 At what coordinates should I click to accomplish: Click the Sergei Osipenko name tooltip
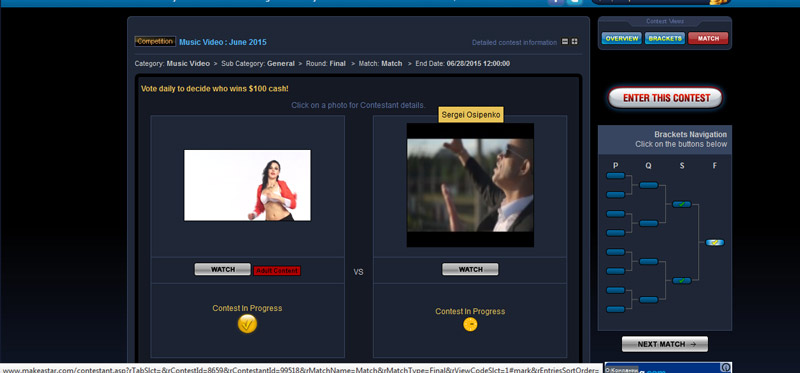[x=471, y=115]
